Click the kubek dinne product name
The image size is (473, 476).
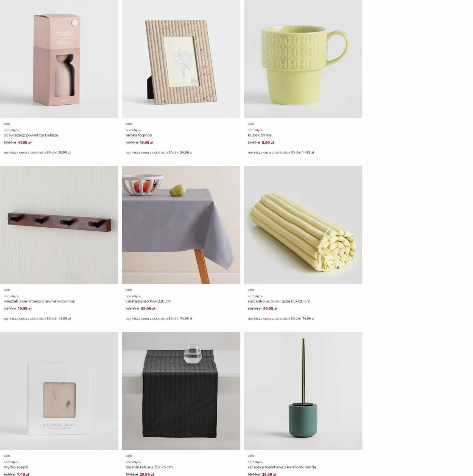260,135
